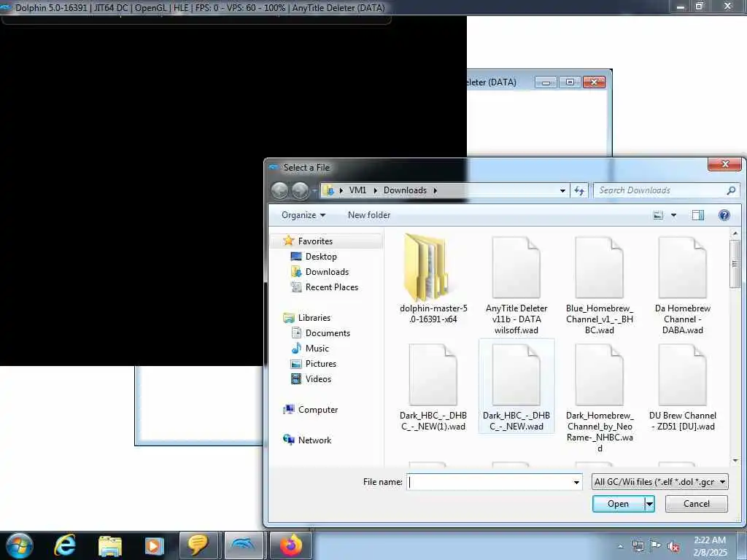Close the Select a File dialog
Screen dimensions: 747x560
point(724,164)
